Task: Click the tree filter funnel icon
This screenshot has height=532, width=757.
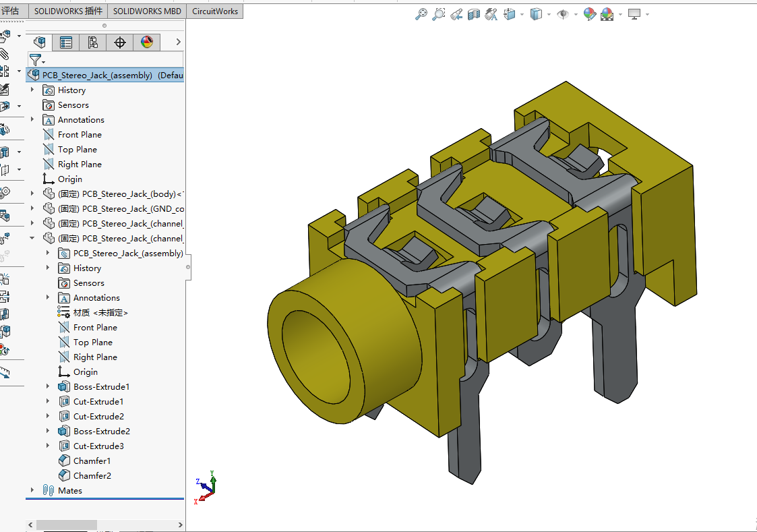Action: 36,60
